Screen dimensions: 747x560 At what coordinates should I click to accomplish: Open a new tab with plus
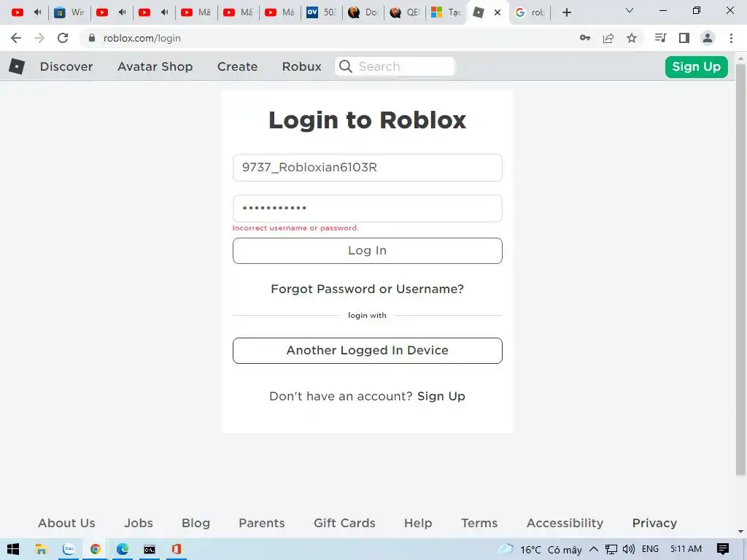pyautogui.click(x=566, y=12)
